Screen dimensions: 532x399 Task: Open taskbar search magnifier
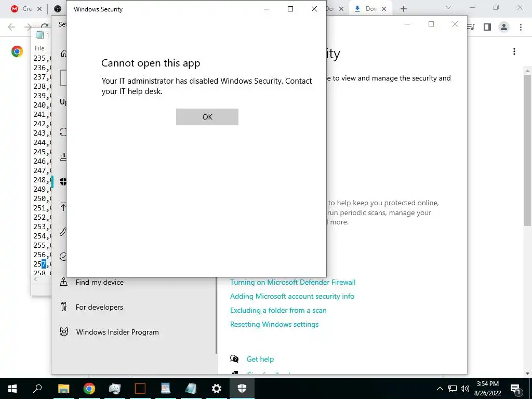pos(37,389)
